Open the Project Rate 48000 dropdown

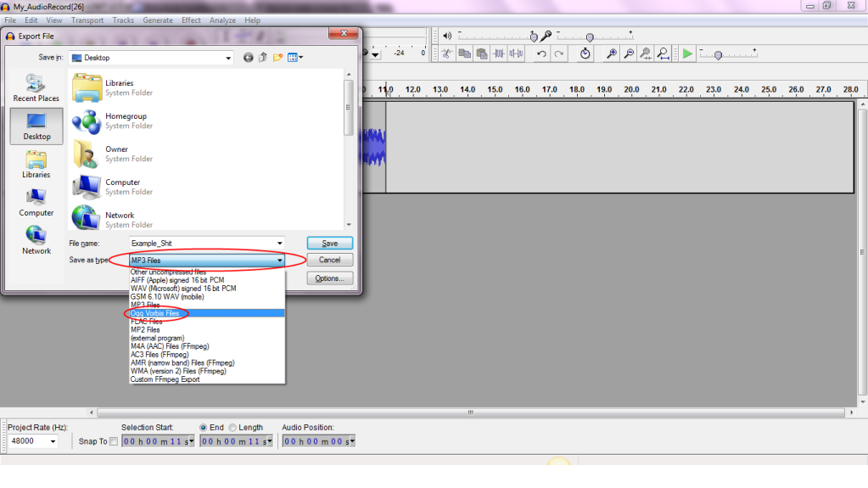(53, 441)
